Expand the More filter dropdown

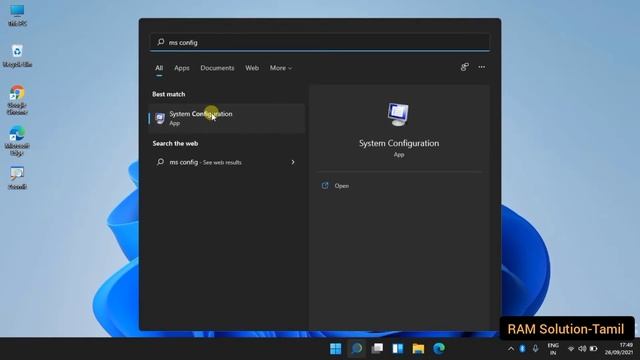point(281,68)
